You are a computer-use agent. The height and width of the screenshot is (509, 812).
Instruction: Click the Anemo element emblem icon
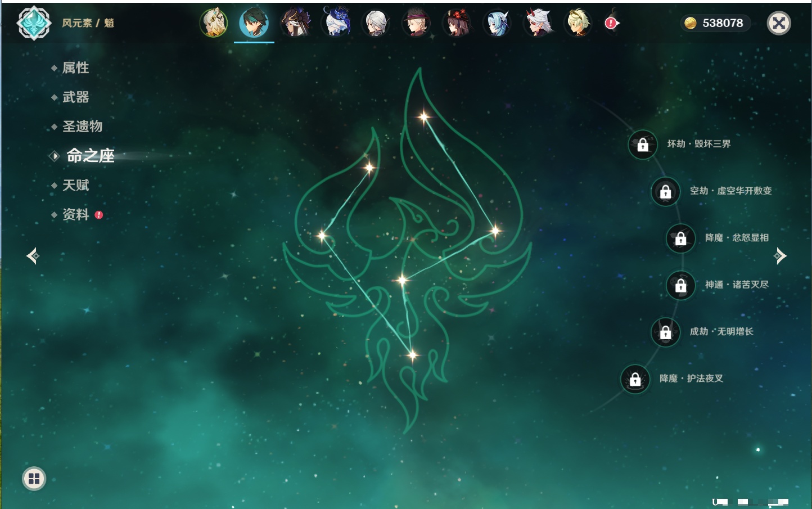tap(34, 23)
